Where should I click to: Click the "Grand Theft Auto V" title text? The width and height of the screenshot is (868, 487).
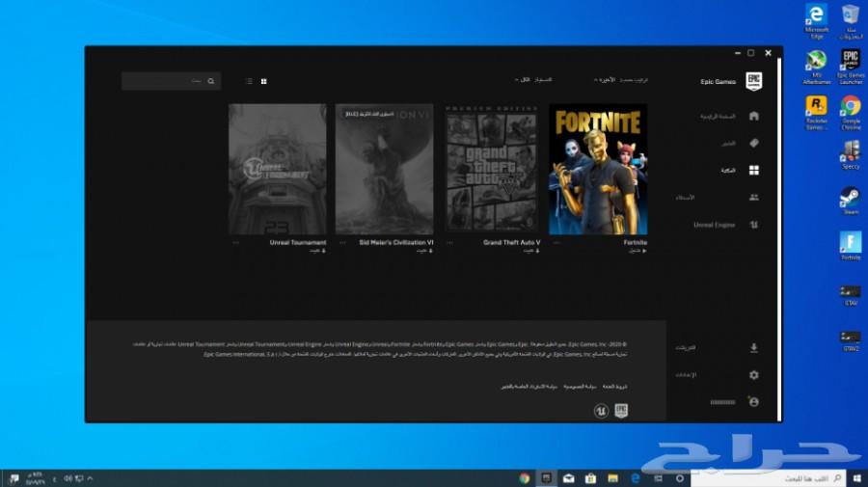(x=511, y=242)
